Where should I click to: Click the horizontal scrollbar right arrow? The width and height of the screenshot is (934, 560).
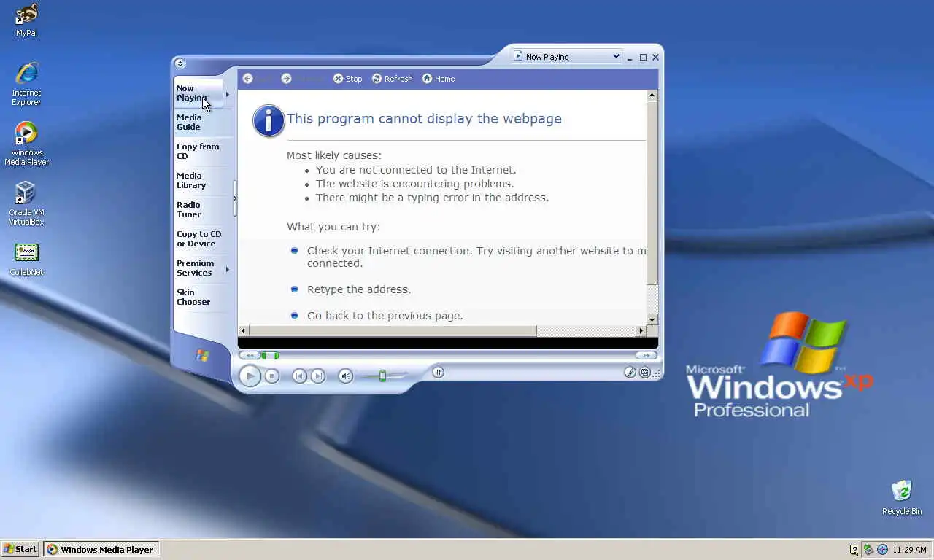pyautogui.click(x=641, y=331)
